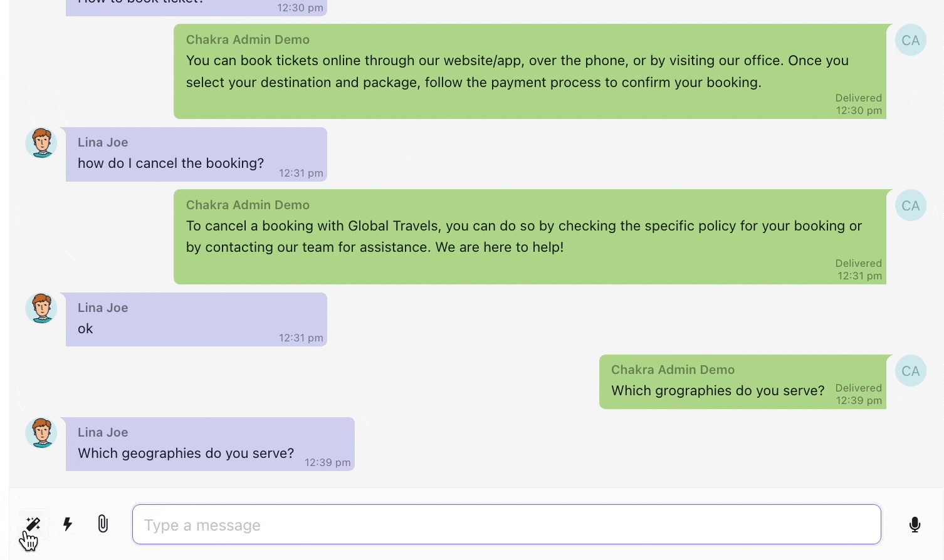Click the Delivered status on the 12:39 pm message
Viewport: 944px width, 560px height.
pyautogui.click(x=858, y=388)
